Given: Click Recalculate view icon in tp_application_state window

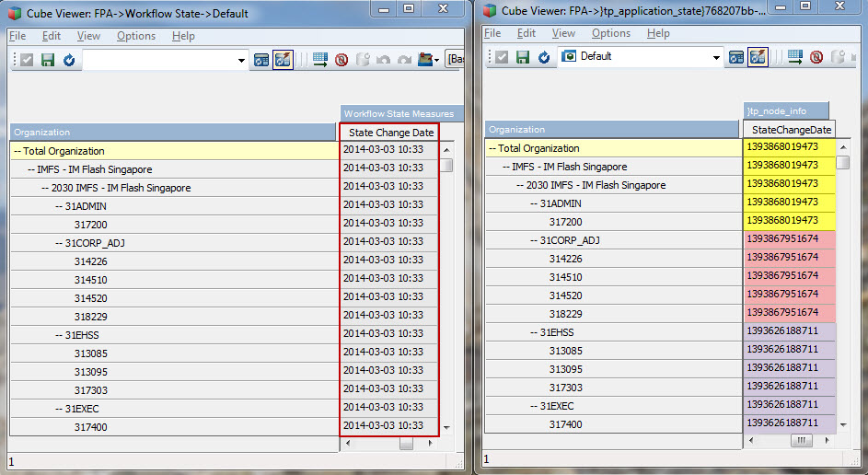Looking at the screenshot, I should (736, 57).
